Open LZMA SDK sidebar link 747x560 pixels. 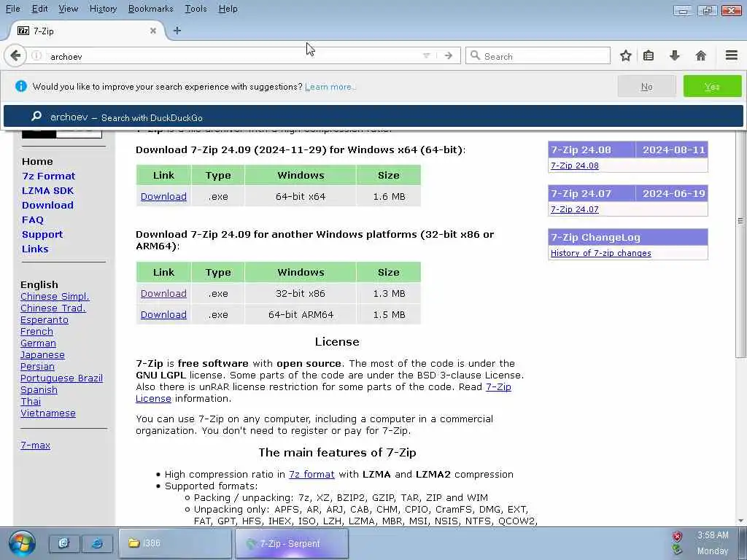(x=47, y=190)
